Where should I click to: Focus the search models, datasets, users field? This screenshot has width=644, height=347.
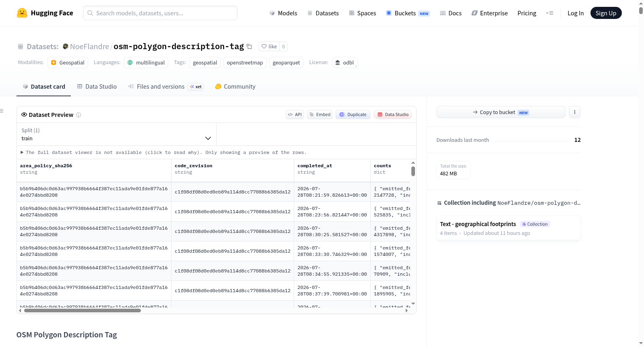tap(160, 13)
